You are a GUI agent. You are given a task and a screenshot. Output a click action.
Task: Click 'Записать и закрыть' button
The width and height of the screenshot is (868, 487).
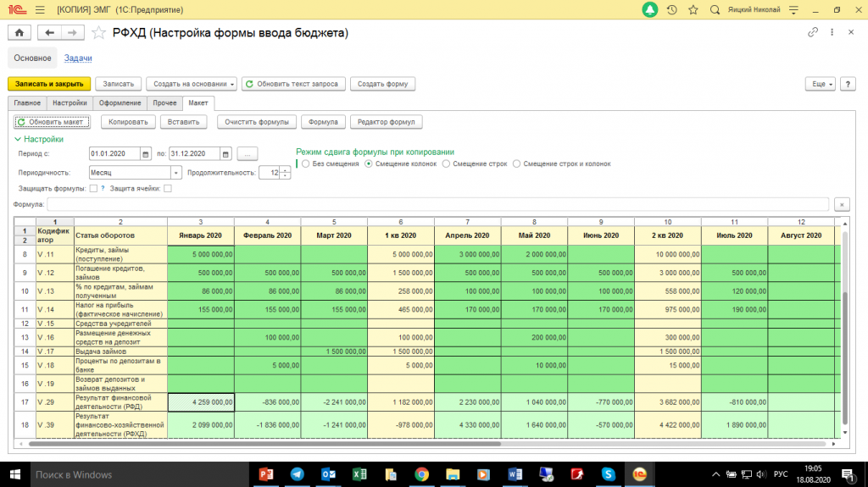click(x=49, y=84)
